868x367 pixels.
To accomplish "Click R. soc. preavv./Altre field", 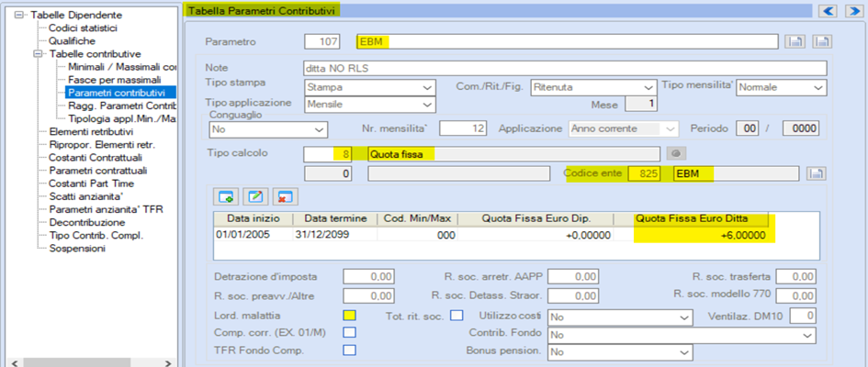I will point(369,296).
